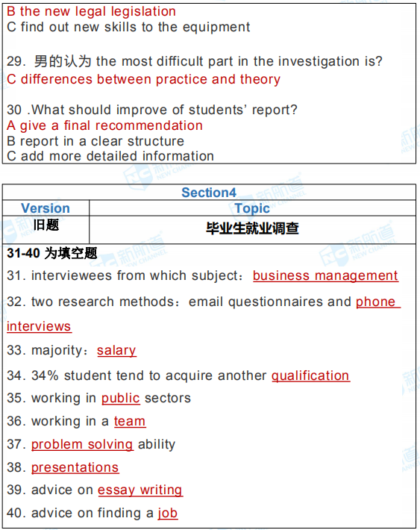Screen dimensions: 420x530
Task: Click the underlined 'essay writing' answer
Action: pos(140,490)
